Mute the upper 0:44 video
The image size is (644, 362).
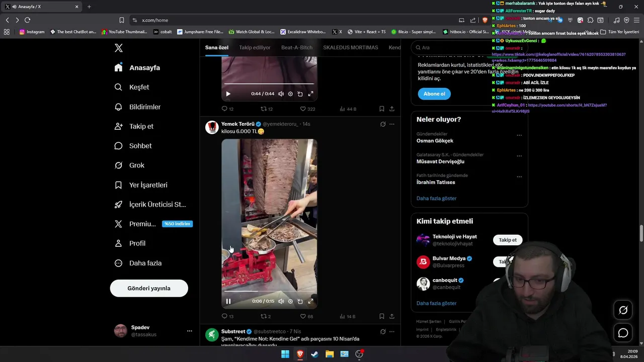[x=281, y=94]
